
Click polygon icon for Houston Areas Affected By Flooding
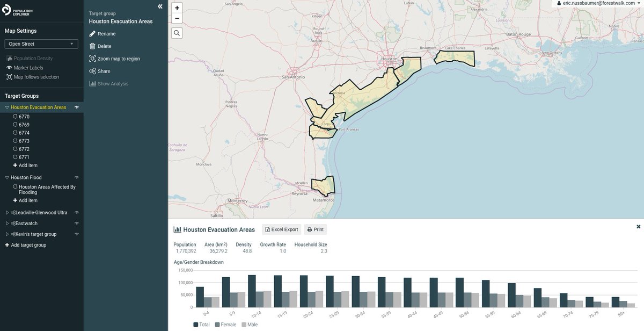click(15, 187)
